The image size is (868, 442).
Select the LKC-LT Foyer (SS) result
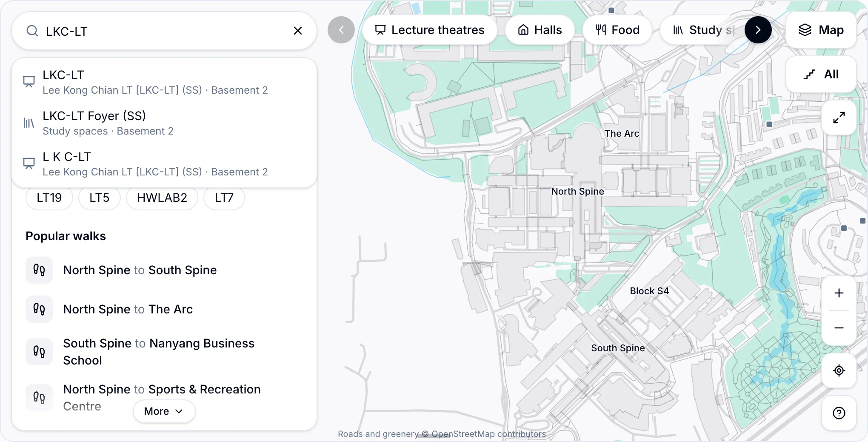[x=164, y=123]
